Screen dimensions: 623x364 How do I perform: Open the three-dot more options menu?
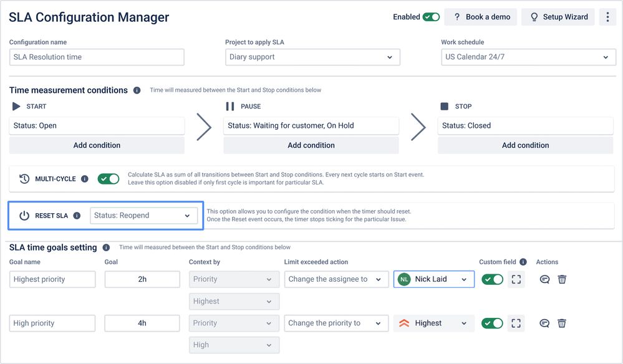pos(607,17)
